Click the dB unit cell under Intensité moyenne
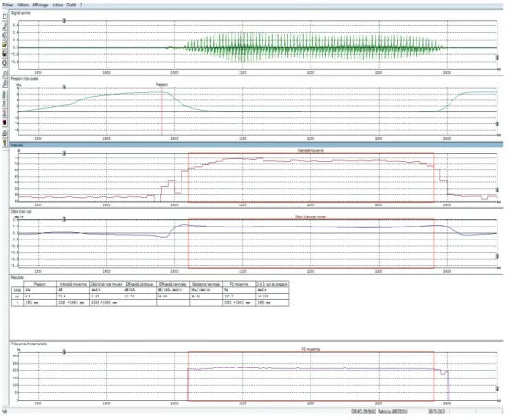The image size is (515, 420). click(74, 290)
